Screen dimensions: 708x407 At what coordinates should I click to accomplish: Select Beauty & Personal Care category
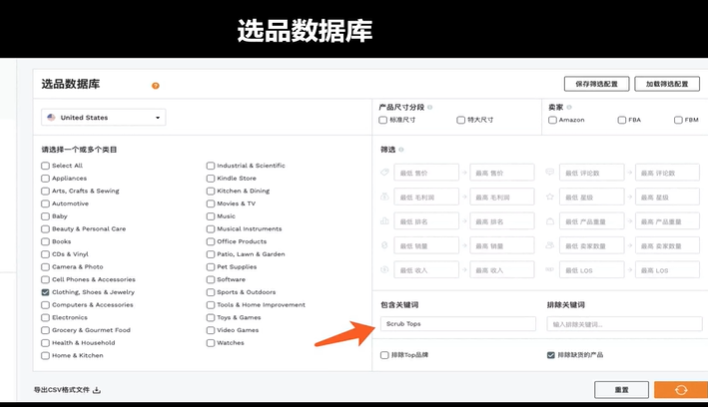point(45,229)
